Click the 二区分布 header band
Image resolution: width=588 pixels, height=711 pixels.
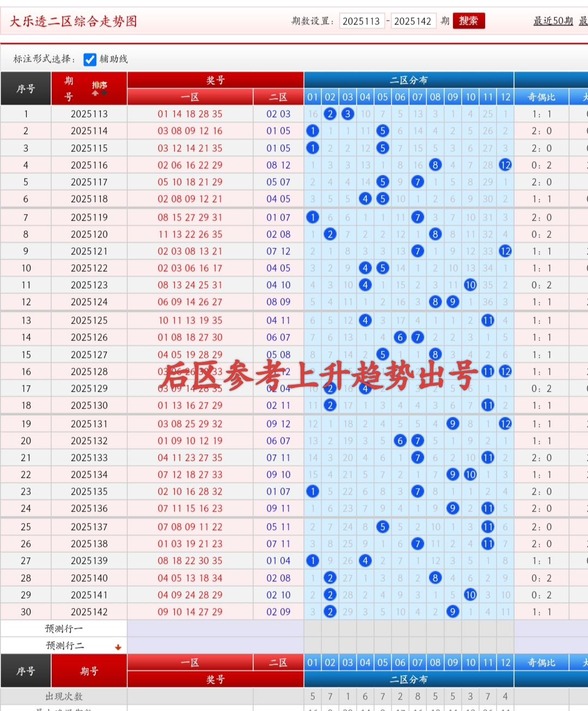point(408,80)
